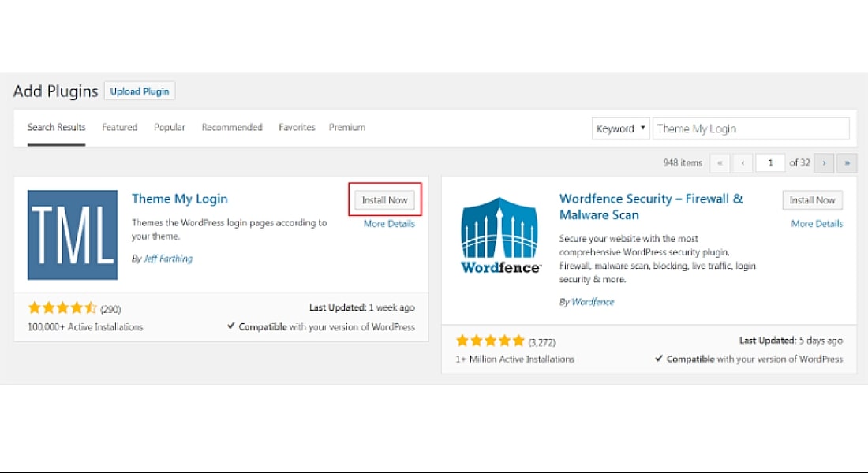Click Wordfence five-star rating
Screen dimensions: 868x473
point(490,341)
